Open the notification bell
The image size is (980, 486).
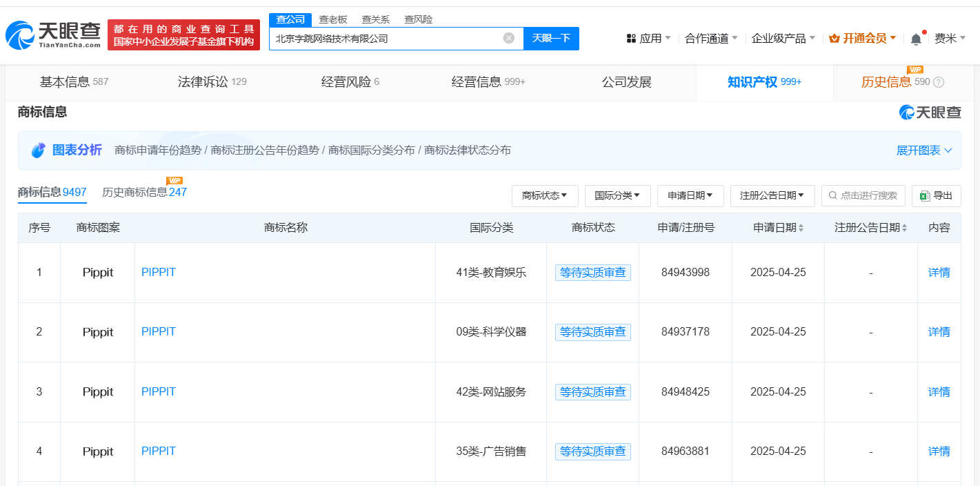click(x=916, y=39)
